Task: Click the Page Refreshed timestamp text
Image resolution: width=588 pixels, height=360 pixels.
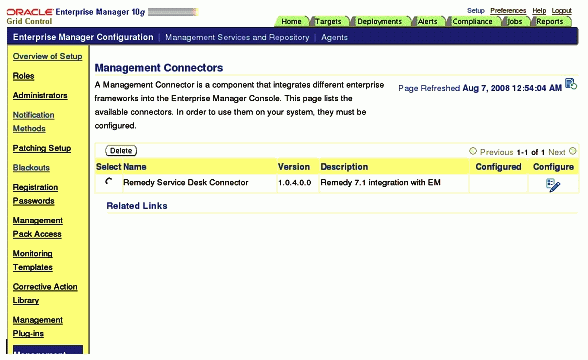Action: tap(480, 88)
